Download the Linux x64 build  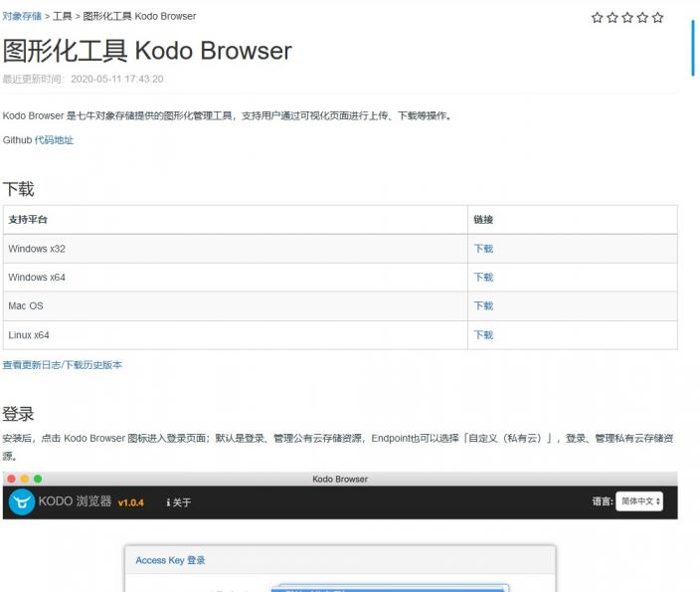(483, 334)
